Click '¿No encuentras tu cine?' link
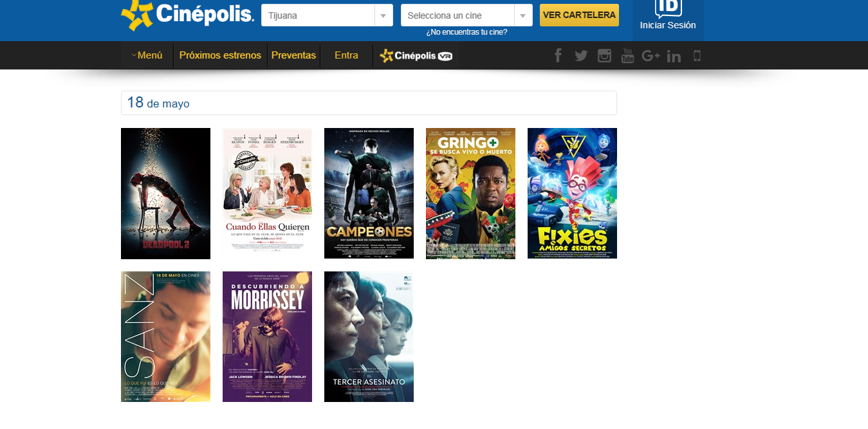 pyautogui.click(x=466, y=32)
